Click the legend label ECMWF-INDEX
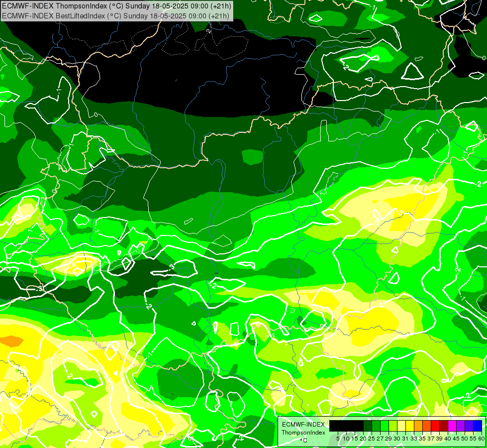Image resolution: width=487 pixels, height=448 pixels. (x=303, y=425)
